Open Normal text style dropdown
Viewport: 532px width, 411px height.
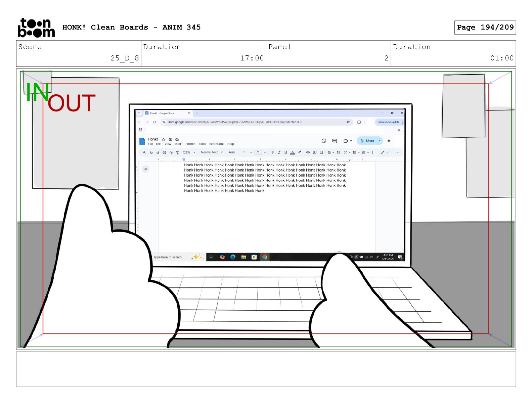point(212,152)
